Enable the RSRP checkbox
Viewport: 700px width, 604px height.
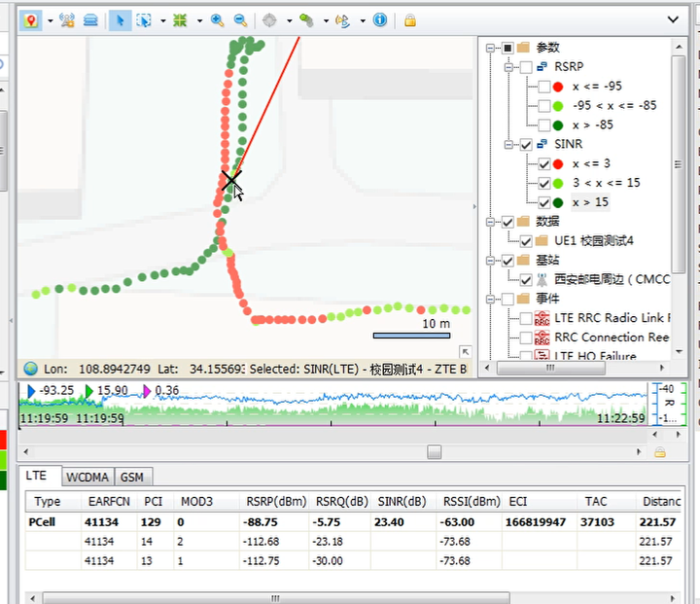526,67
